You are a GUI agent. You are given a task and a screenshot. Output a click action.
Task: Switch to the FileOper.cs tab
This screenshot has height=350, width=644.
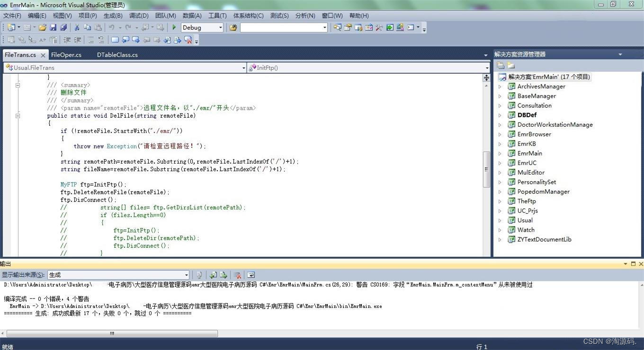click(x=66, y=55)
